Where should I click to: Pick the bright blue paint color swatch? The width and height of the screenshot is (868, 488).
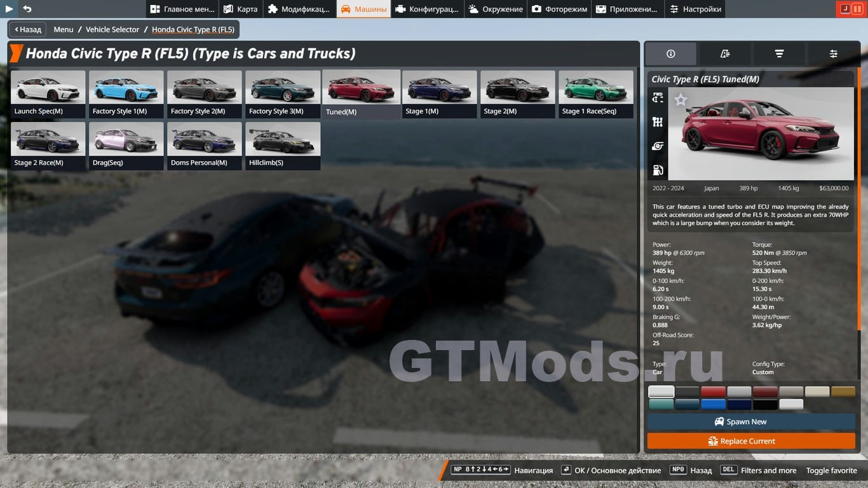(x=713, y=404)
